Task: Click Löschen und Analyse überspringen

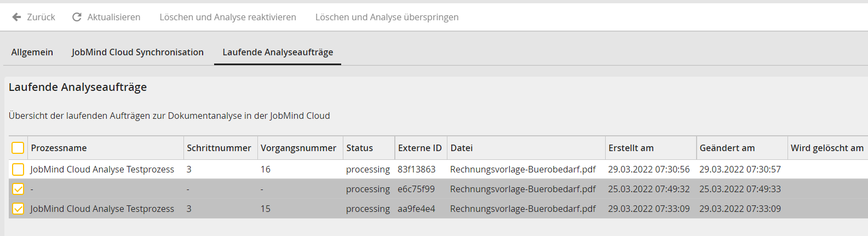Action: tap(387, 17)
